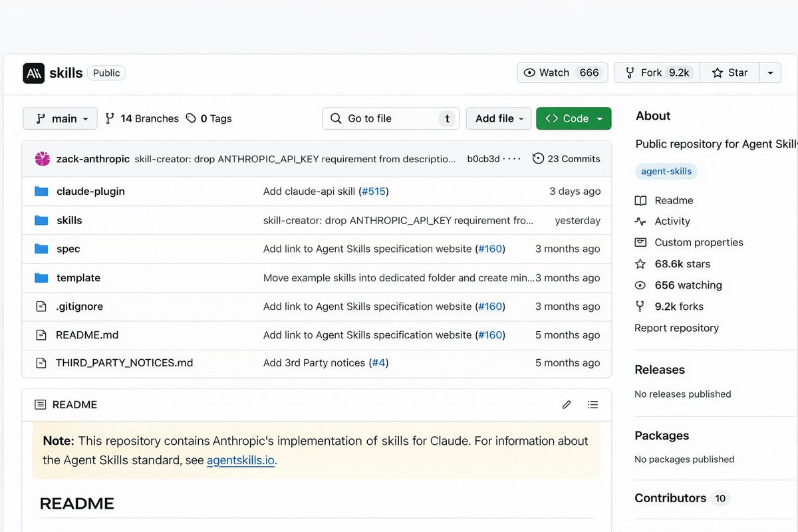Open the README outline list icon
This screenshot has width=798, height=532.
coord(593,404)
